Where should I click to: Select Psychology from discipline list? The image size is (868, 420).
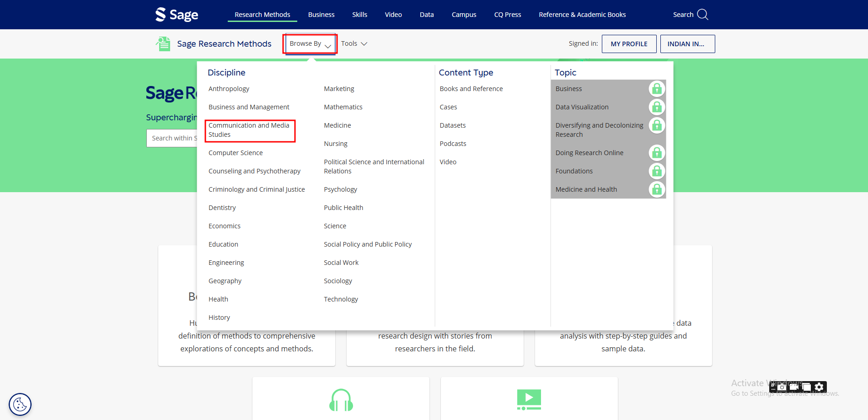(340, 189)
